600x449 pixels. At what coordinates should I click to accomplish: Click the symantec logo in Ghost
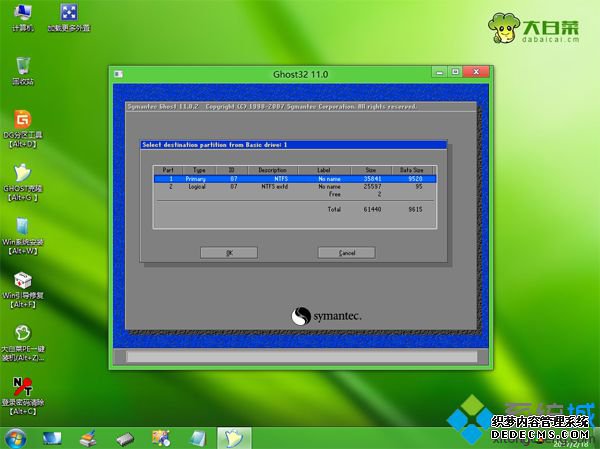pos(326,316)
